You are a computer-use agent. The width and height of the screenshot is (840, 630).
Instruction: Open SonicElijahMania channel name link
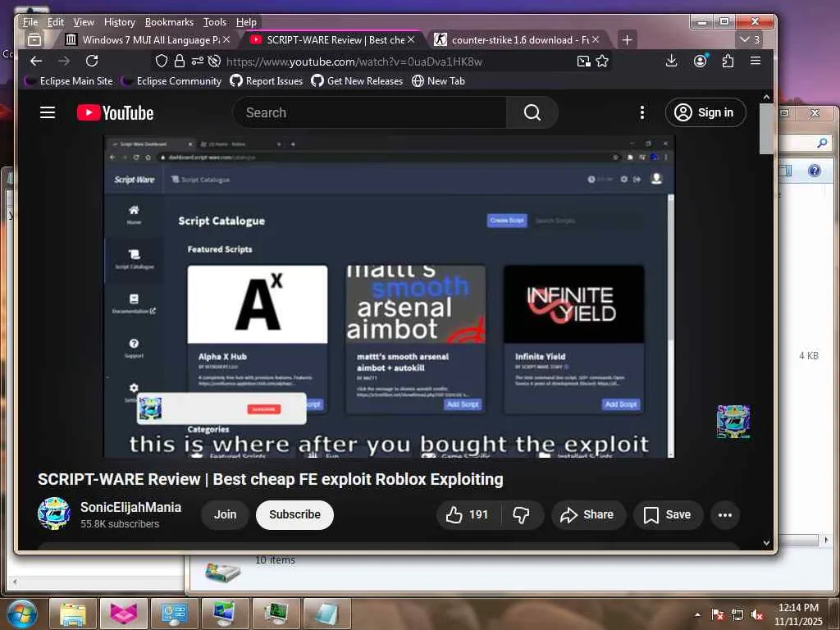click(x=130, y=507)
